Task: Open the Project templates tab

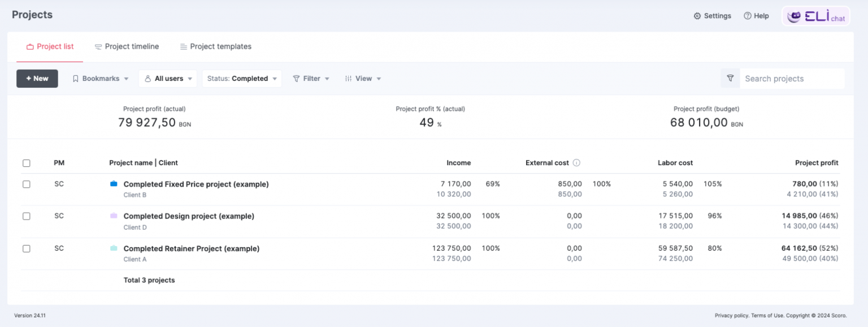Action: point(215,46)
